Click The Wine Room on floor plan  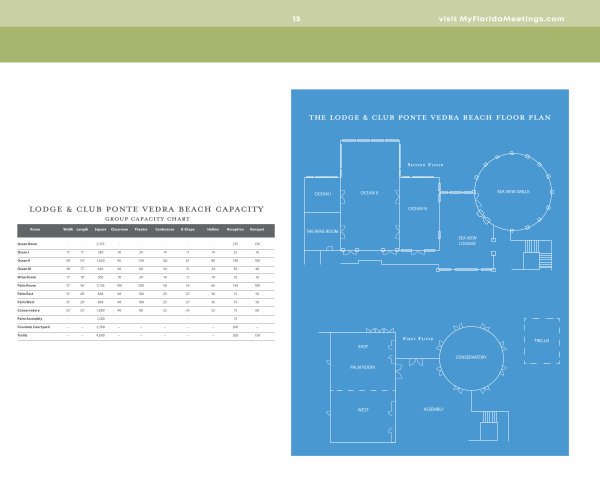pyautogui.click(x=322, y=231)
